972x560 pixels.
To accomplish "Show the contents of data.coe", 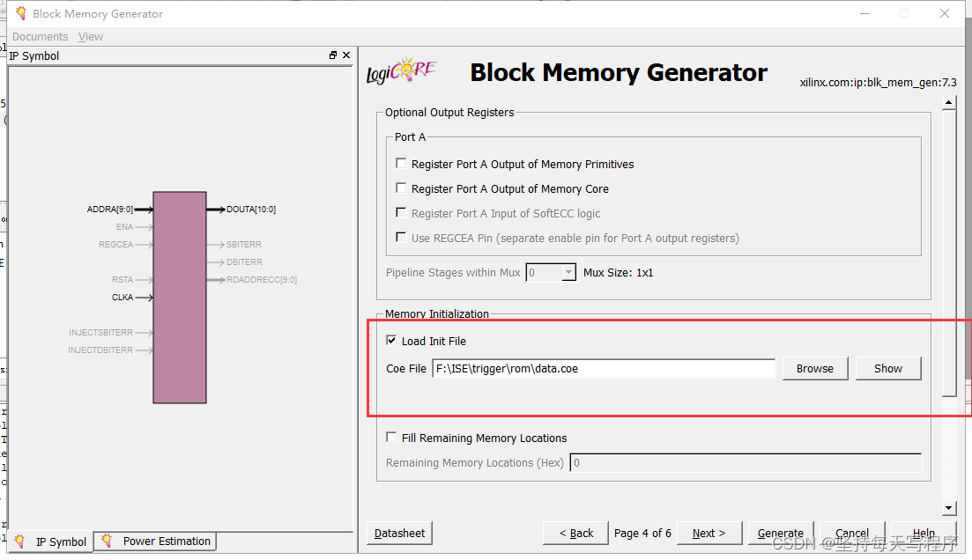I will tap(887, 368).
